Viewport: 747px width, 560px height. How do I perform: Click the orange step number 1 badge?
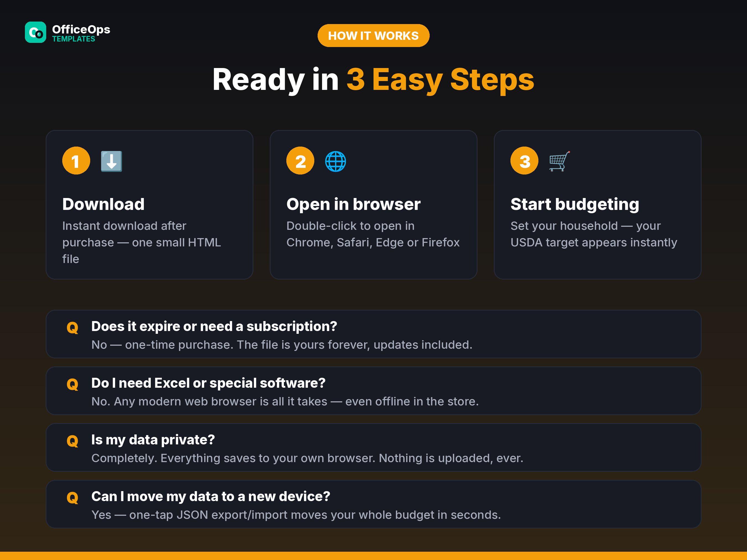76,161
